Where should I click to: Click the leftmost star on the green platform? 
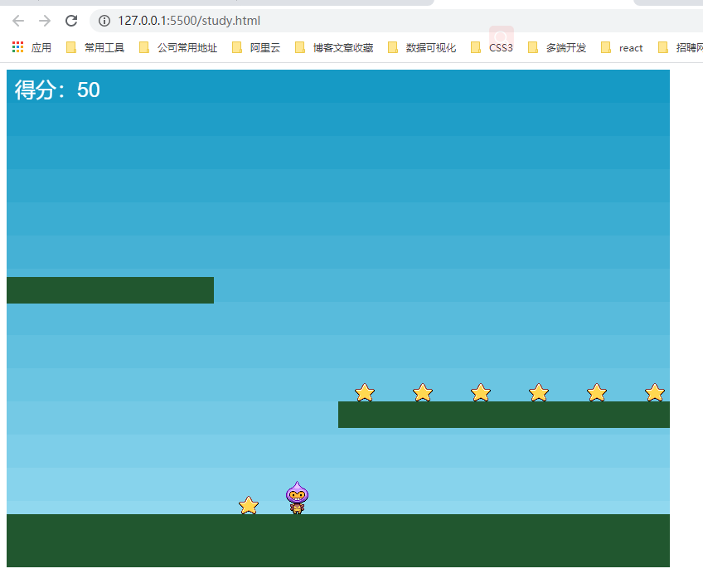(365, 391)
